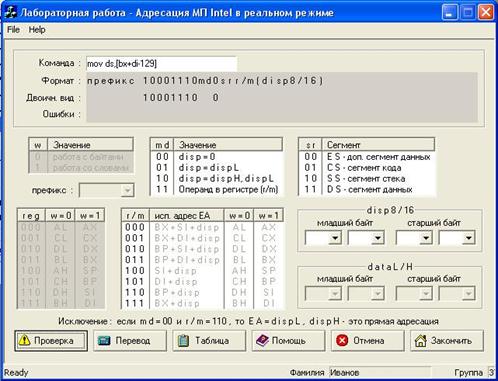This screenshot has width=498, height=381.
Task: Close the Лабораторная работа window
Action: coord(486,13)
